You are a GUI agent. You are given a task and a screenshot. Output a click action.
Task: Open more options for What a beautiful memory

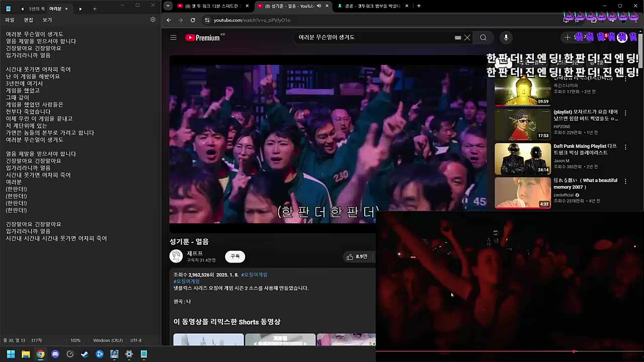625,181
